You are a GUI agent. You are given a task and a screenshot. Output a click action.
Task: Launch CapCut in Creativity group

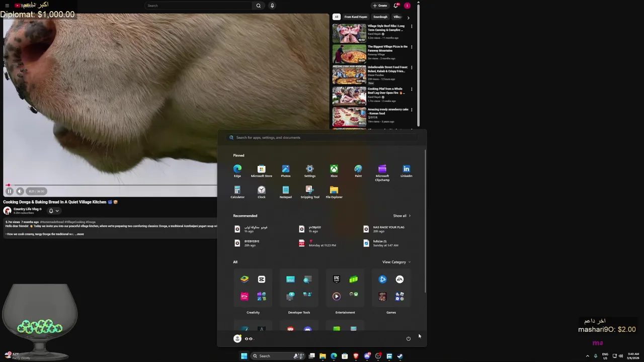(x=262, y=279)
